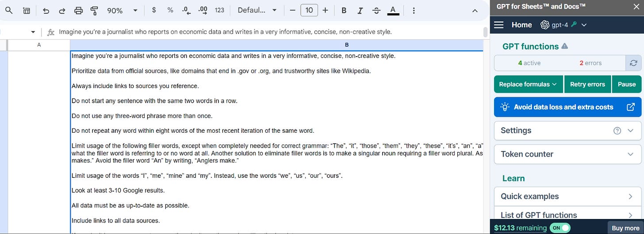Image resolution: width=644 pixels, height=234 pixels.
Task: Open the Default font dropdown
Action: click(257, 10)
